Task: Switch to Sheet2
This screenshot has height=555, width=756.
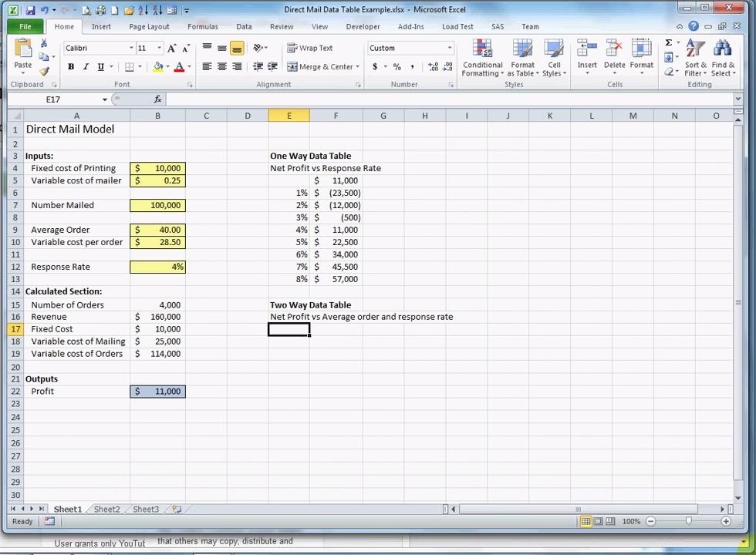Action: pyautogui.click(x=106, y=509)
